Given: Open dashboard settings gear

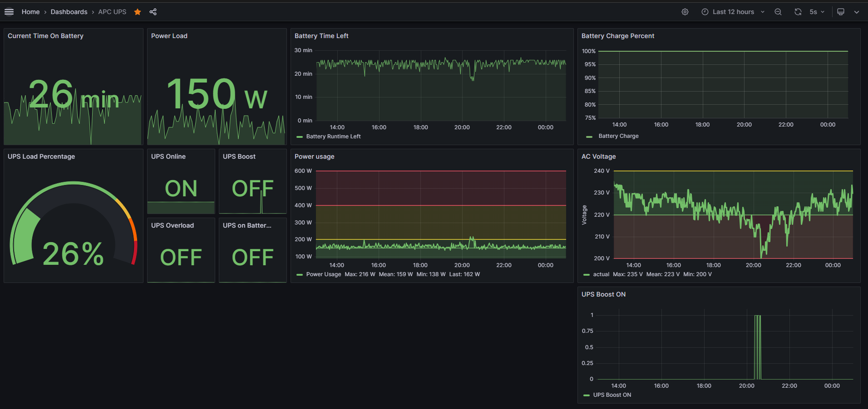Looking at the screenshot, I should coord(685,12).
